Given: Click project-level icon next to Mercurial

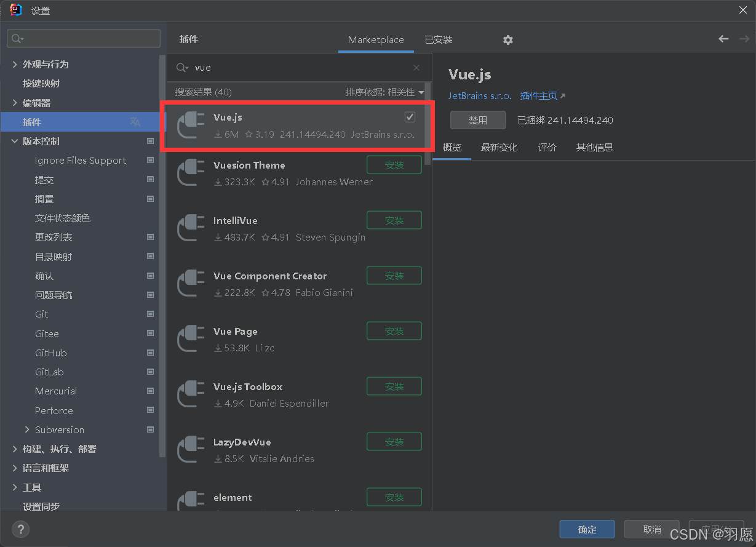Looking at the screenshot, I should [150, 391].
